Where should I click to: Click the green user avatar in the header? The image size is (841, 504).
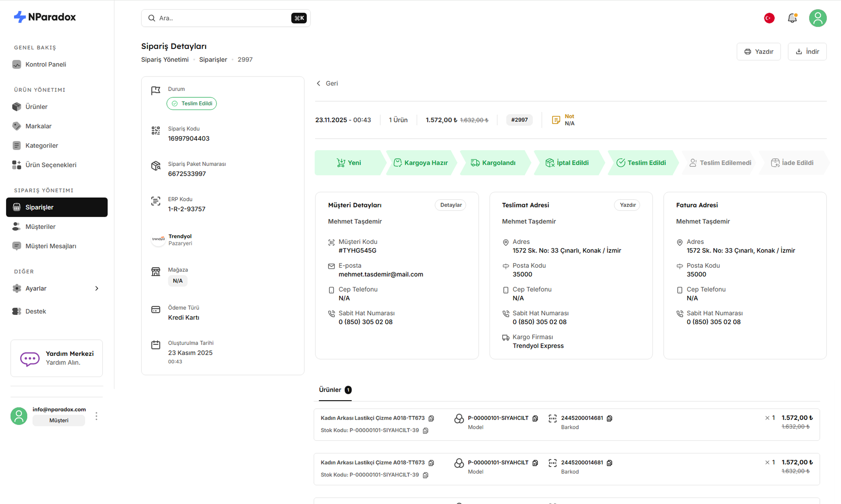coord(817,18)
